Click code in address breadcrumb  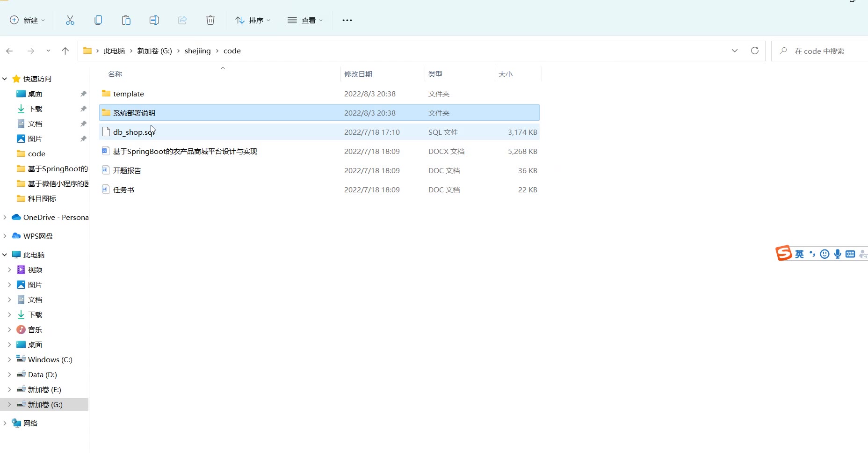[x=232, y=51]
